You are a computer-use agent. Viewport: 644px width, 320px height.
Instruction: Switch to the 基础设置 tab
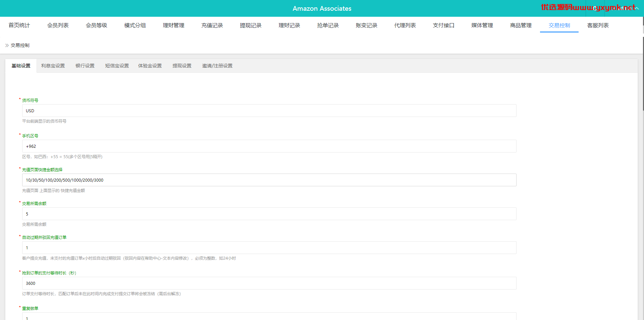pos(21,66)
